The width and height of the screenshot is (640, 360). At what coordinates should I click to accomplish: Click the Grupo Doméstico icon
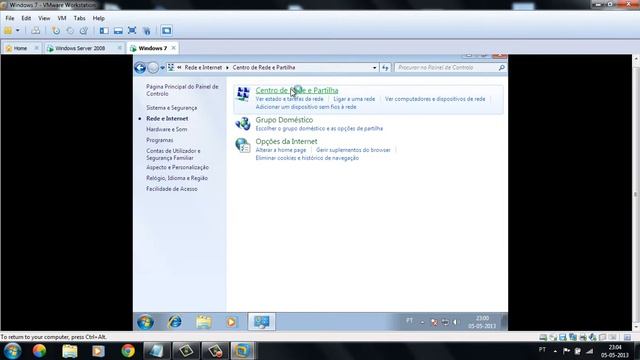pyautogui.click(x=243, y=123)
